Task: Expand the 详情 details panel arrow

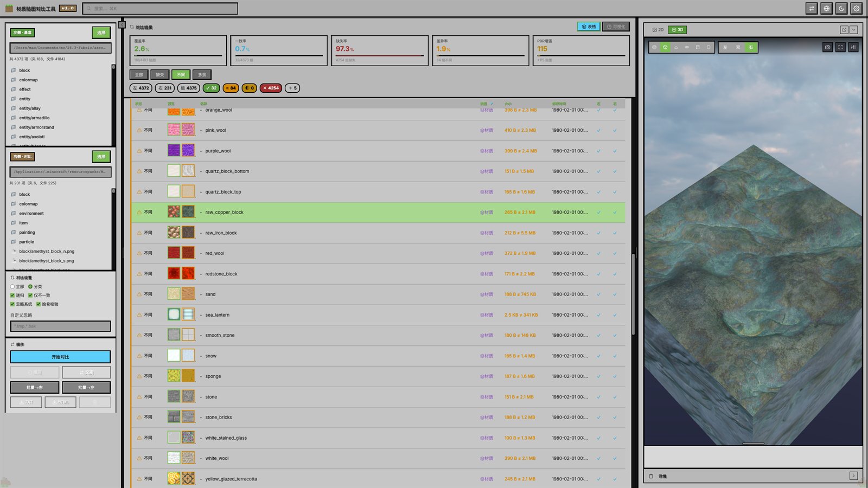Action: click(x=853, y=476)
